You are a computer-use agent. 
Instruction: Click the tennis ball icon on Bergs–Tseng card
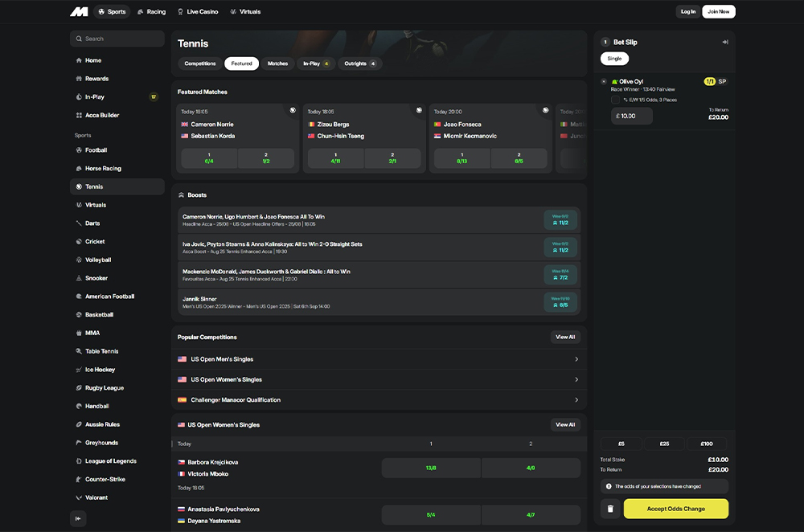coord(419,110)
